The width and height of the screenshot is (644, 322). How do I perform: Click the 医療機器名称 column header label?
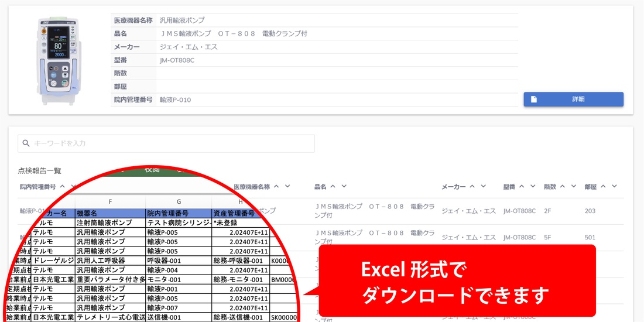(252, 186)
